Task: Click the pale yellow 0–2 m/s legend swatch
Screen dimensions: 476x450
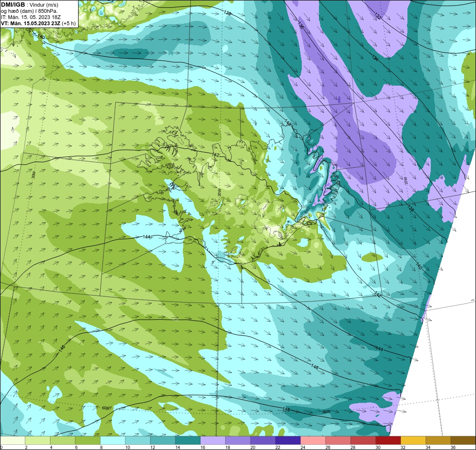Action: [x=12, y=440]
